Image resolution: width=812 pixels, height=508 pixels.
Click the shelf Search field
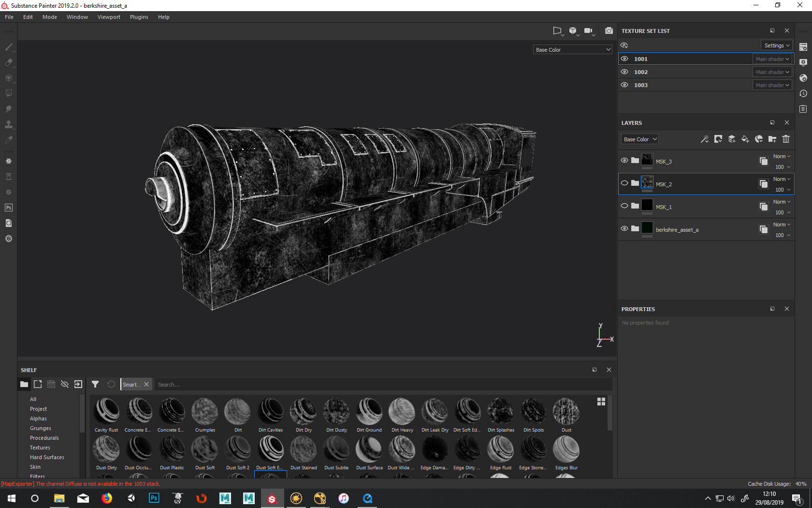pyautogui.click(x=382, y=385)
